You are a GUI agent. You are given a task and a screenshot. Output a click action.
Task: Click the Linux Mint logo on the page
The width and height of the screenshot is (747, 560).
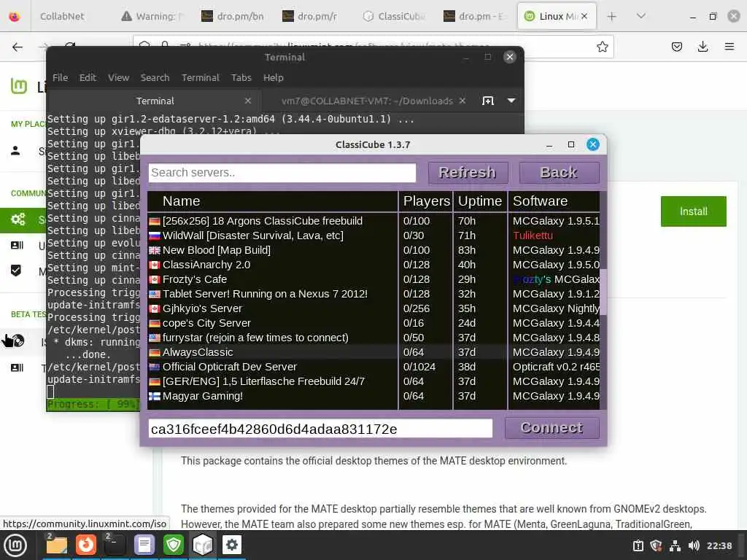click(19, 86)
